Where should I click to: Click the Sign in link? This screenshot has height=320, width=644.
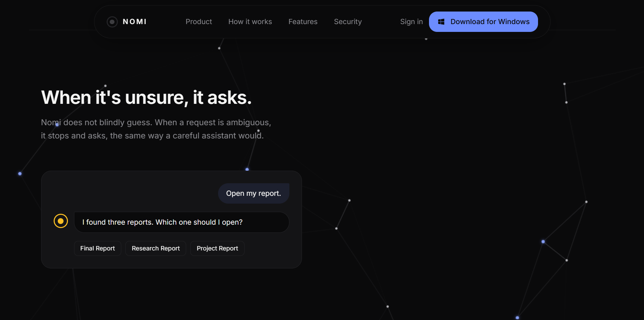tap(411, 22)
